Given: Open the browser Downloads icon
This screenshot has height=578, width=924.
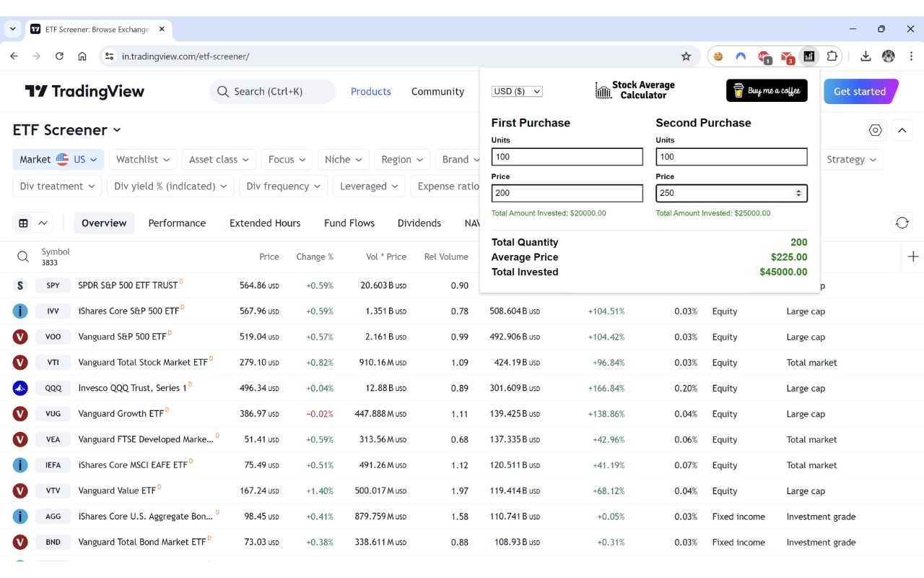Looking at the screenshot, I should tap(866, 56).
